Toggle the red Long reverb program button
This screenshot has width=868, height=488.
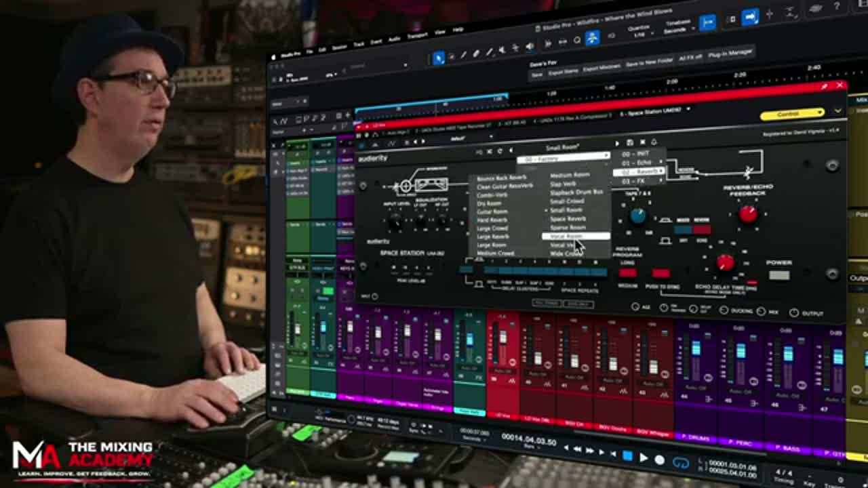(x=627, y=272)
